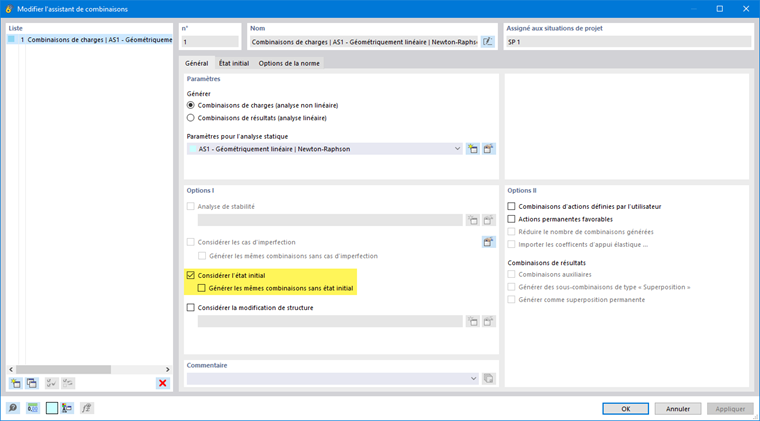Viewport: 760px width, 421px height.
Task: Check 'Combinaisons d'actions définies par l'utilisateur'
Action: (x=511, y=206)
